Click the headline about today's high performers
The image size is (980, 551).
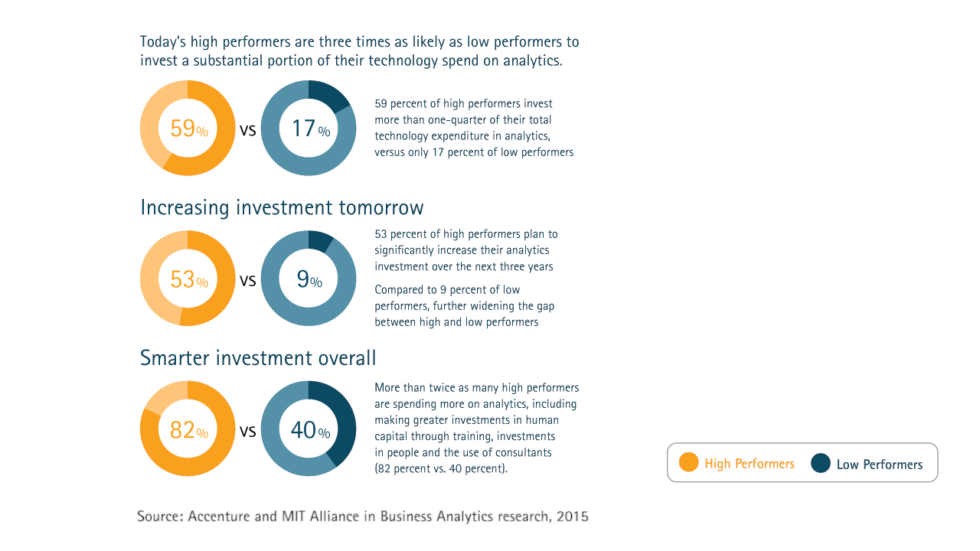pyautogui.click(x=359, y=51)
